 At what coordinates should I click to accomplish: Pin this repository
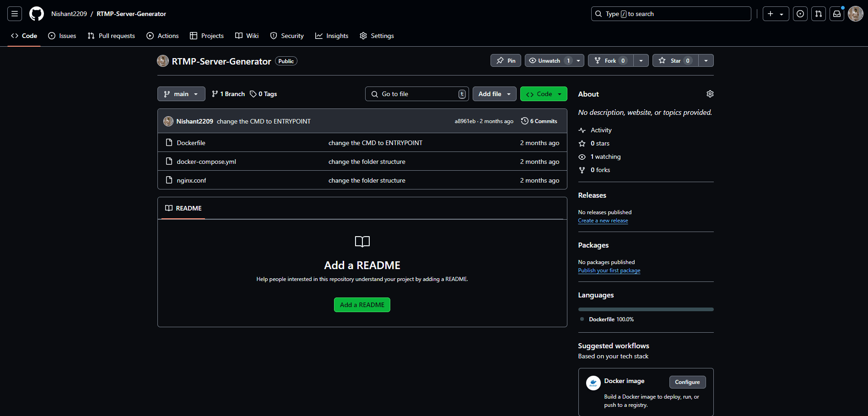pos(506,60)
